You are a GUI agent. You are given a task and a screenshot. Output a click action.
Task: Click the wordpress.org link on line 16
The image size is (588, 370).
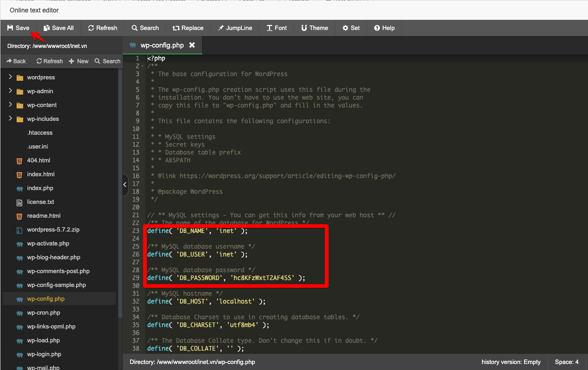tap(288, 176)
